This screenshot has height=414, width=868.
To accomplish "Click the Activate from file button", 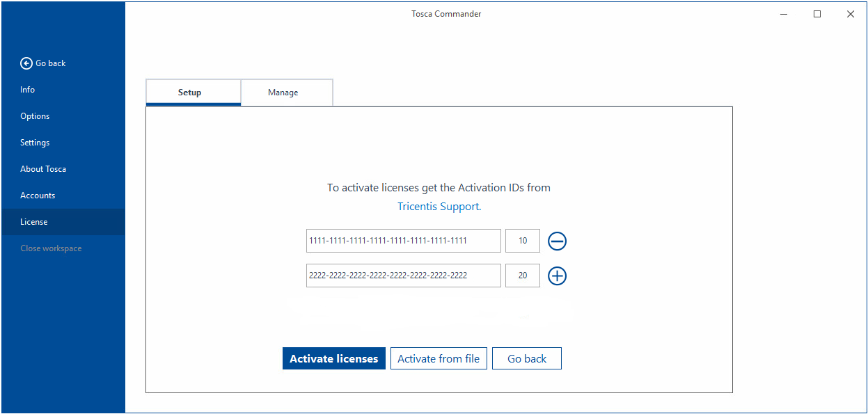I will click(439, 359).
